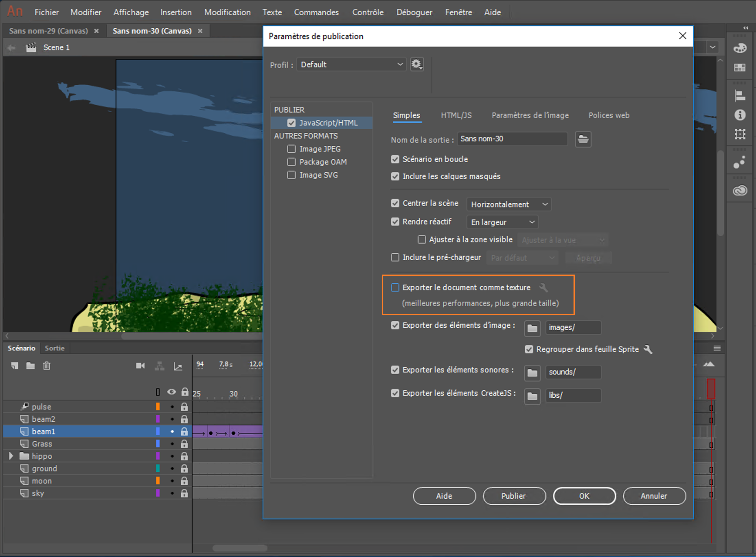
Task: Delete layer with trash icon
Action: click(47, 366)
